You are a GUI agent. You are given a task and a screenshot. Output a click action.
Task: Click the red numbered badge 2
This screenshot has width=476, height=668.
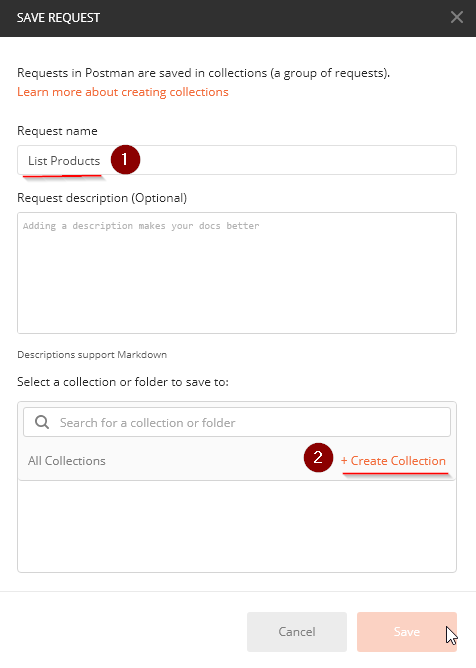[x=318, y=458]
